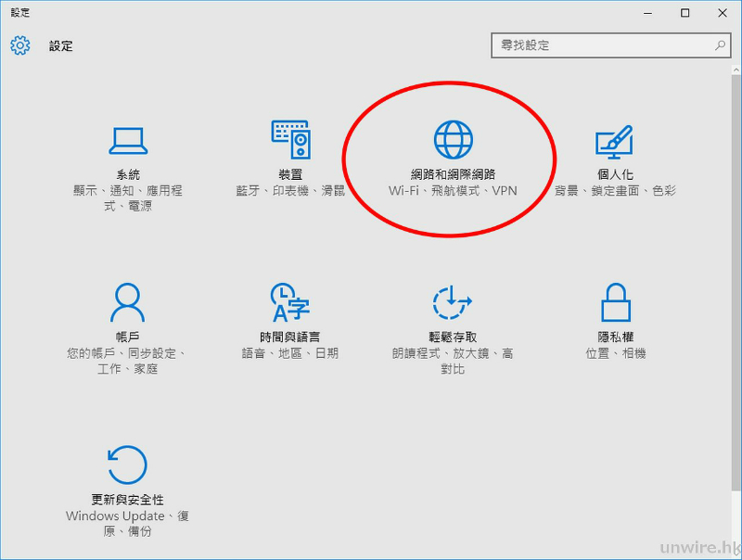Open Time & Language via the clock icon

[289, 301]
